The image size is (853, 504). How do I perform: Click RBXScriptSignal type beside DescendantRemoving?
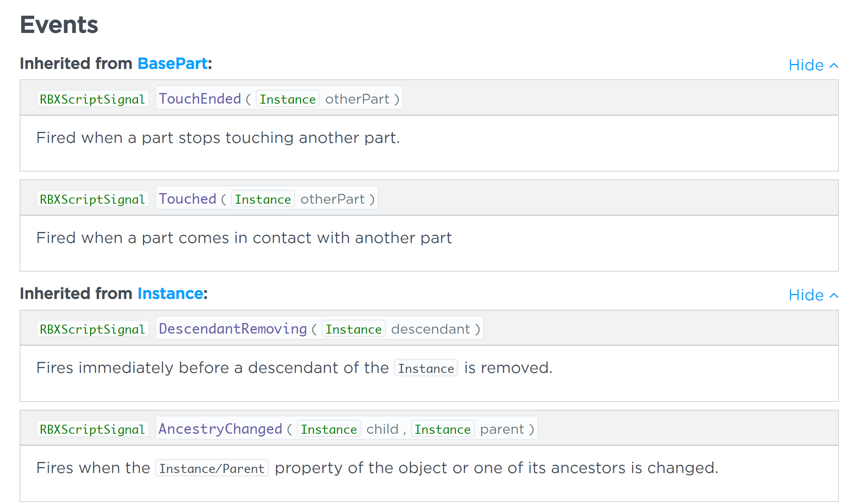93,329
